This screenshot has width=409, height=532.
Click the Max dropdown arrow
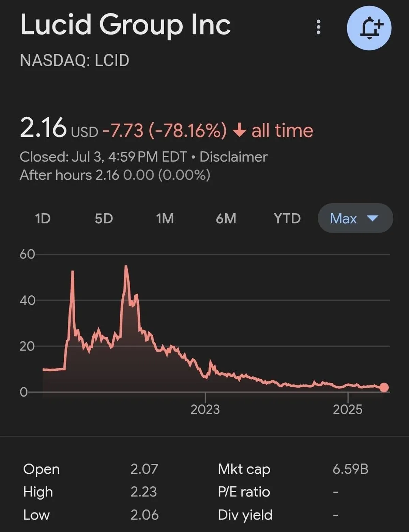[x=372, y=218]
